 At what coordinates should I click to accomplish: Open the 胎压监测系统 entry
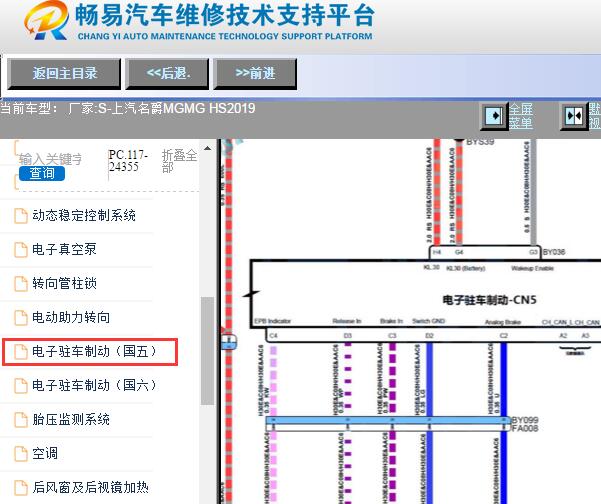click(71, 419)
